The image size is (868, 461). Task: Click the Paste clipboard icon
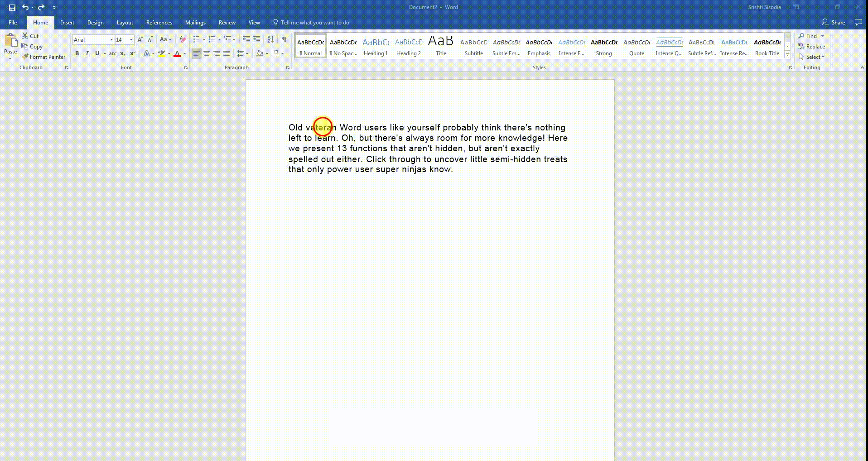[10, 40]
